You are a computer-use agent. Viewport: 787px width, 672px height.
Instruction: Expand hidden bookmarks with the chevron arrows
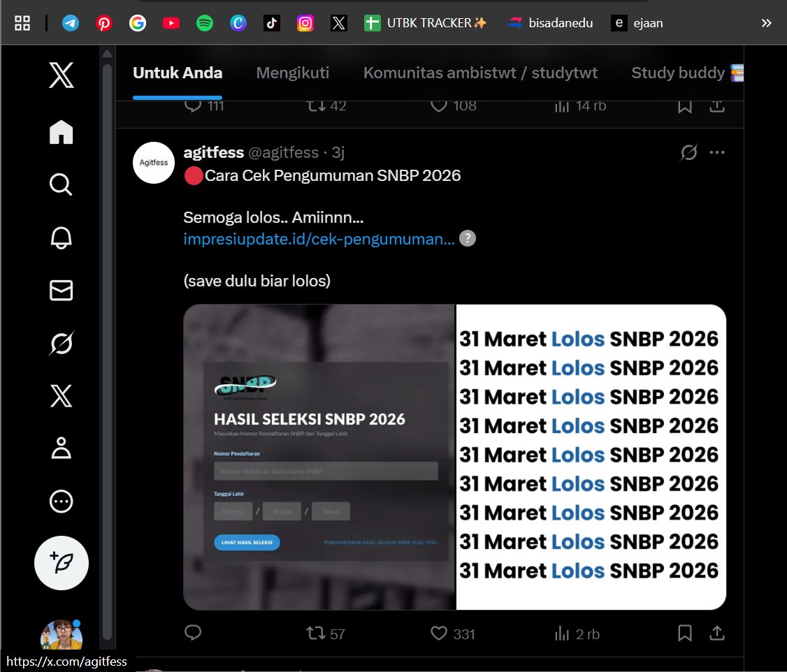[x=765, y=22]
